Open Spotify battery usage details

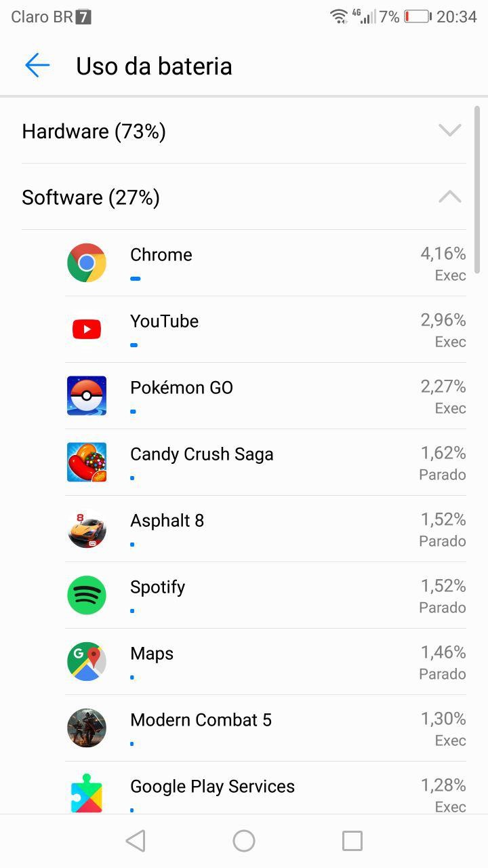271,595
